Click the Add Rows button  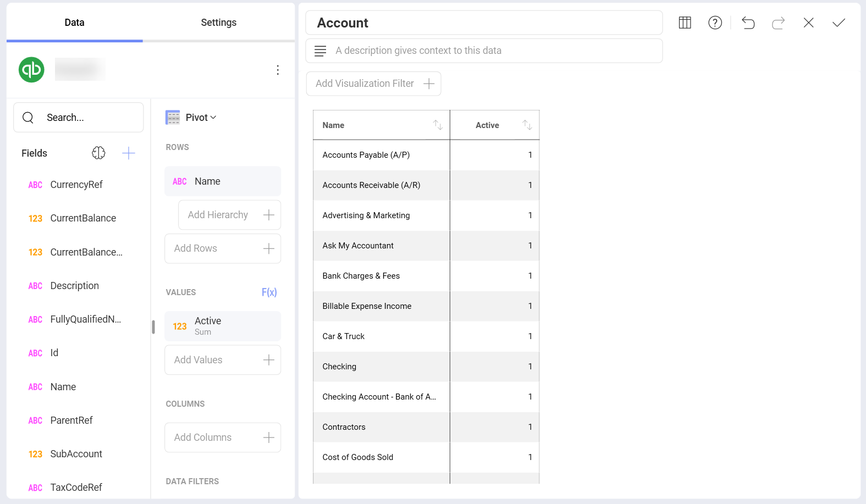(x=223, y=248)
